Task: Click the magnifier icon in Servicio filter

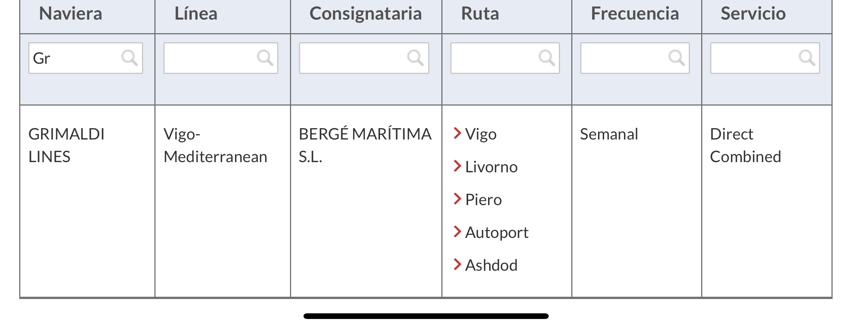Action: [x=807, y=58]
